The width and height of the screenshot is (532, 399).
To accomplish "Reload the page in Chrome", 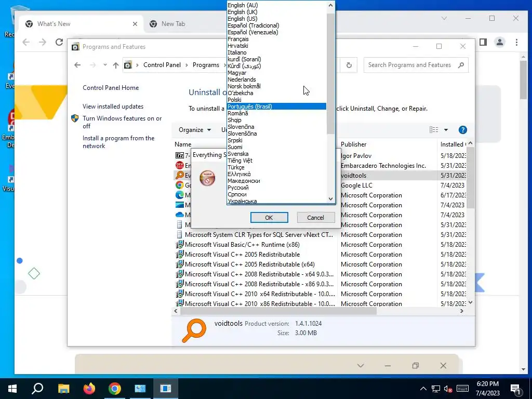I will click(59, 42).
